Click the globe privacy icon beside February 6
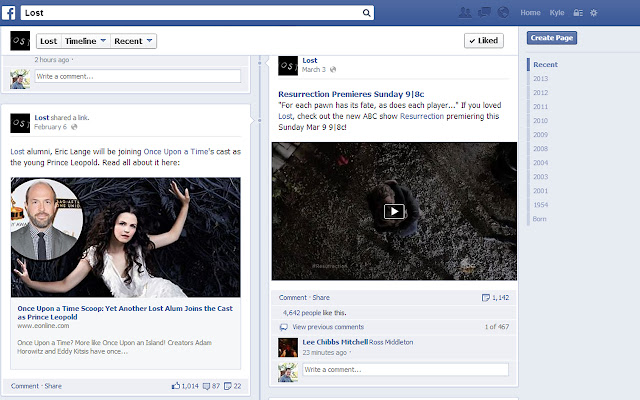Image resolution: width=640 pixels, height=400 pixels. coord(74,127)
